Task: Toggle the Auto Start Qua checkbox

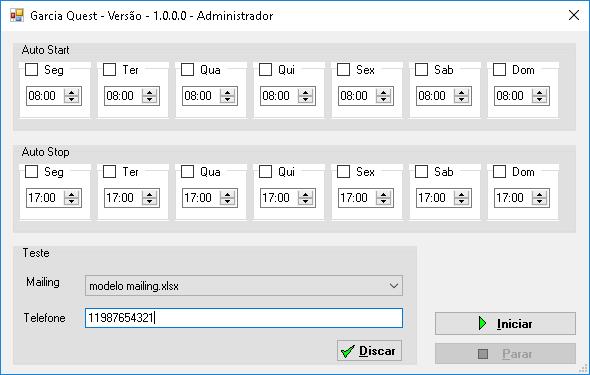Action: 187,70
